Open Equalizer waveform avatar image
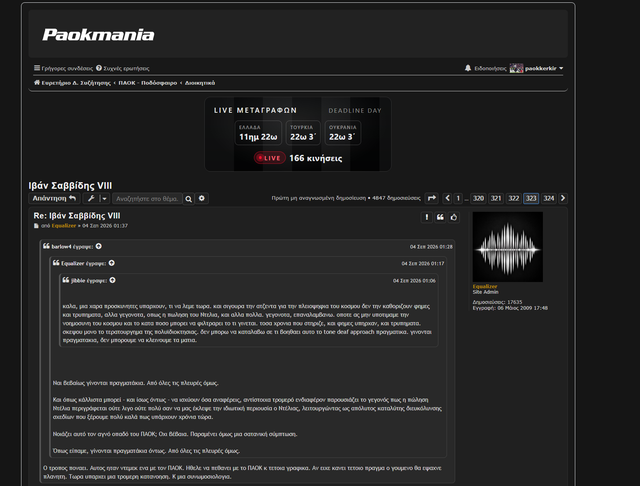This screenshot has height=486, width=640. click(x=508, y=247)
